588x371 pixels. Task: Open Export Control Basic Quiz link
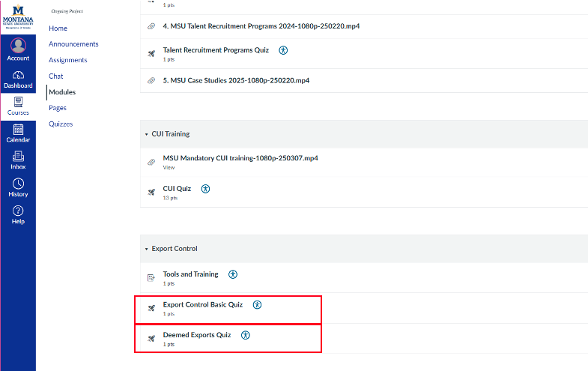pos(202,305)
